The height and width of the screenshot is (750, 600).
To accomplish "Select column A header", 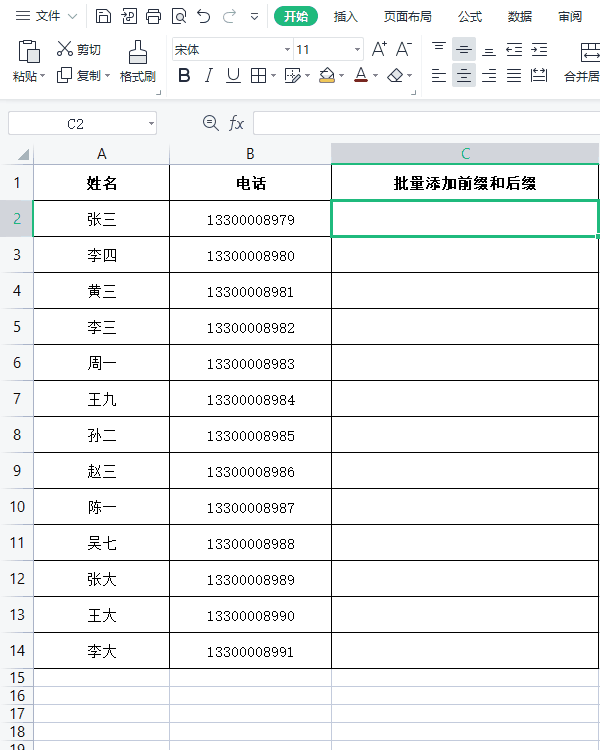I will 101,154.
